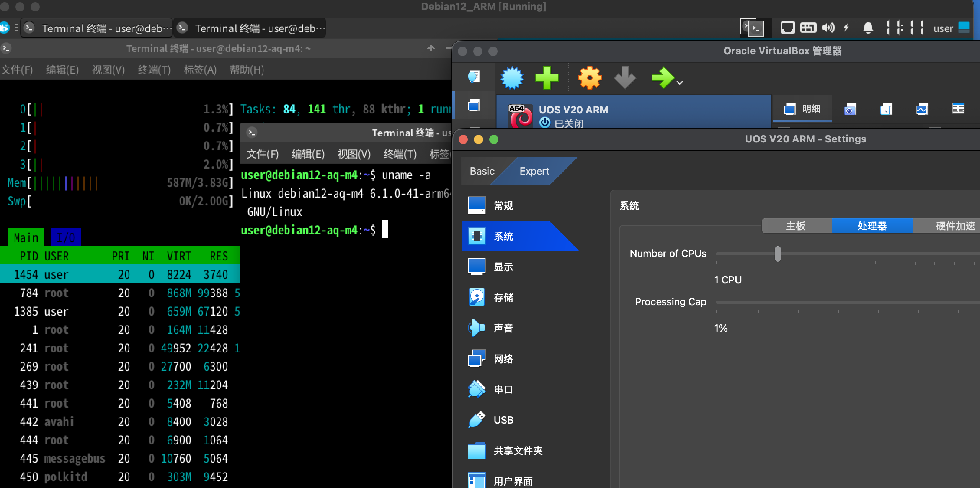Click the volume speaker icon in panel
The height and width of the screenshot is (488, 980).
[828, 28]
